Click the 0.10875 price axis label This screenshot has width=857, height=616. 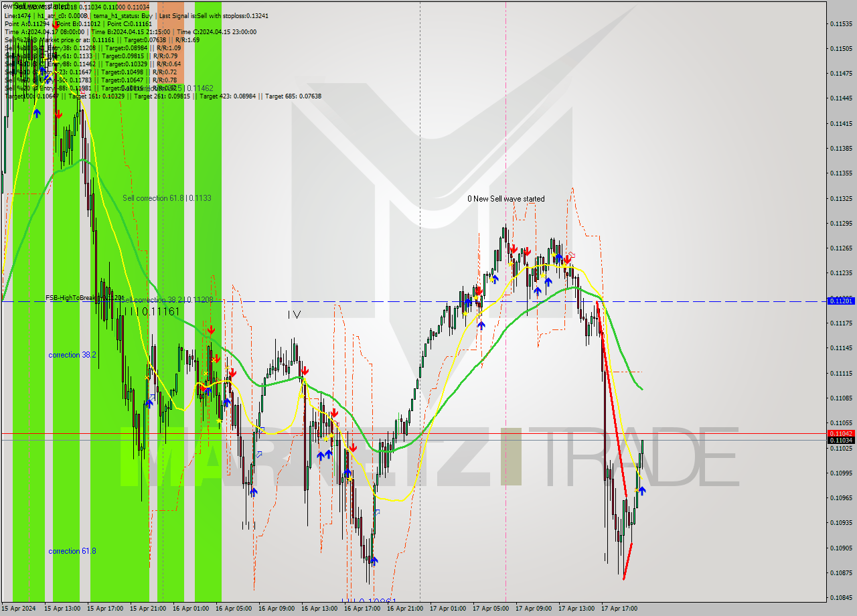pyautogui.click(x=842, y=572)
